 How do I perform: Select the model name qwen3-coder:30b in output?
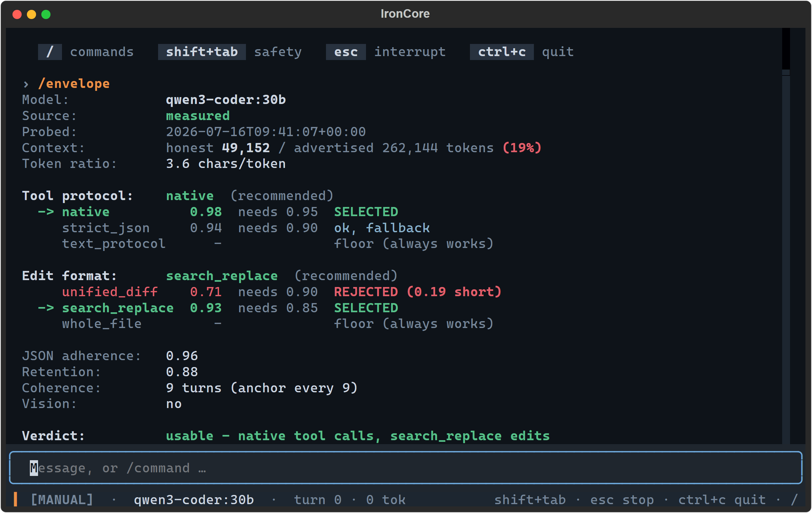[x=226, y=100]
